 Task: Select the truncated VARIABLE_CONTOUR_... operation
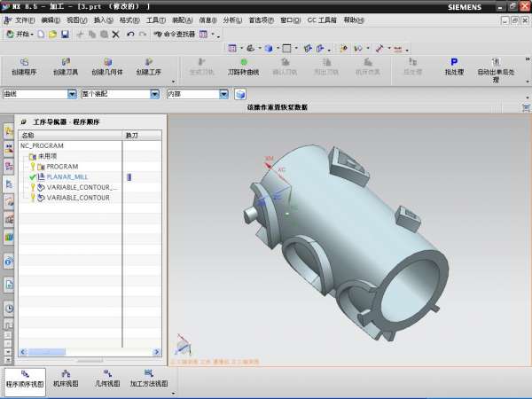(x=82, y=187)
